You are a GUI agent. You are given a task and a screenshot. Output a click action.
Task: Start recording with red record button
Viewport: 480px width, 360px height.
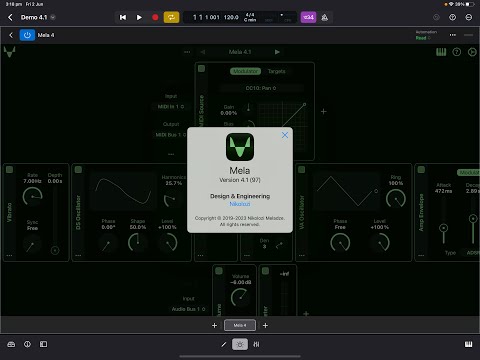point(155,17)
